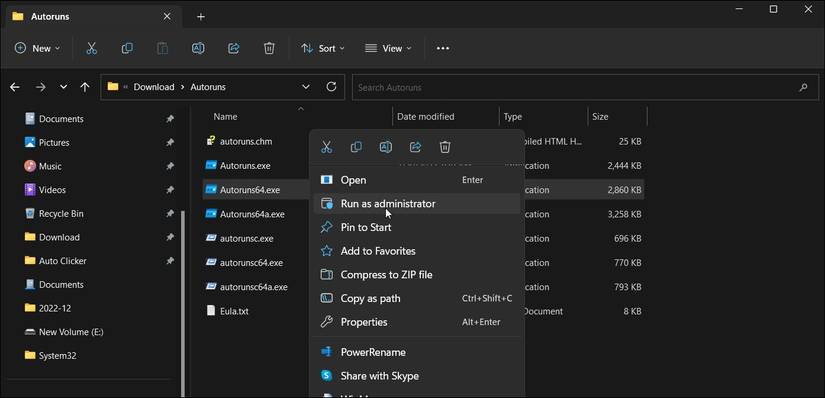The width and height of the screenshot is (825, 398).
Task: Go forward with the right arrow button
Action: [41, 87]
